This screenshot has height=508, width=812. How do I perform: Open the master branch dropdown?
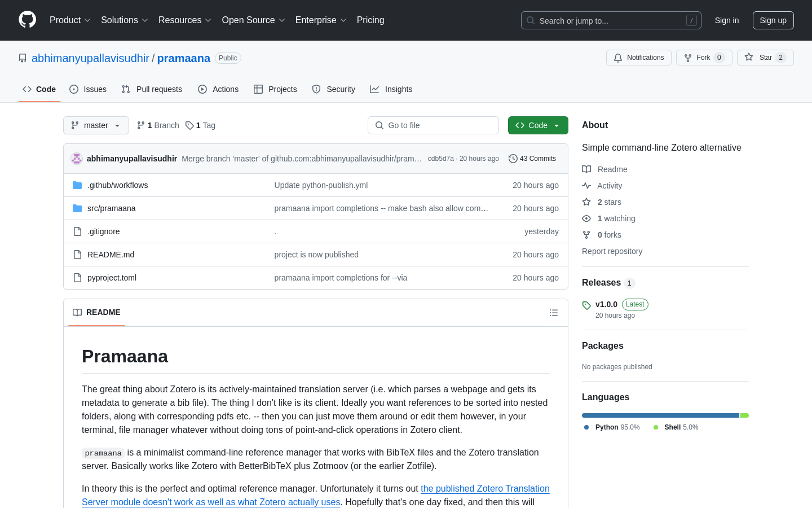(96, 125)
